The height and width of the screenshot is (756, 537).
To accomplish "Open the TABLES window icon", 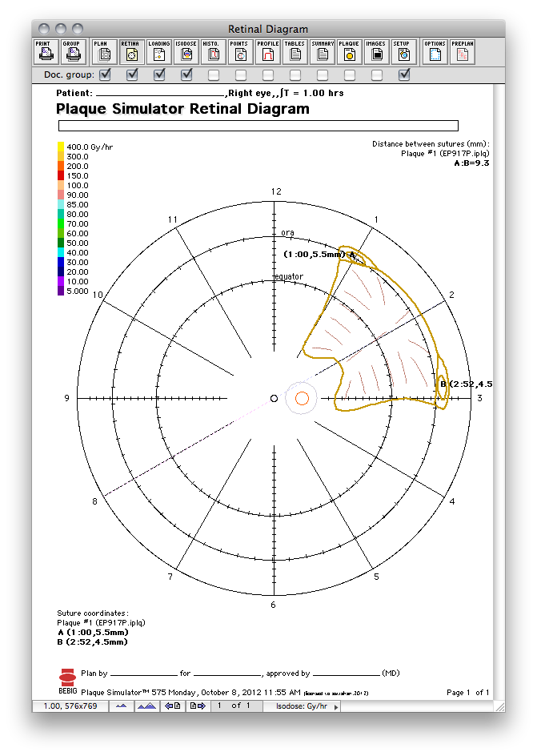I will tap(295, 52).
